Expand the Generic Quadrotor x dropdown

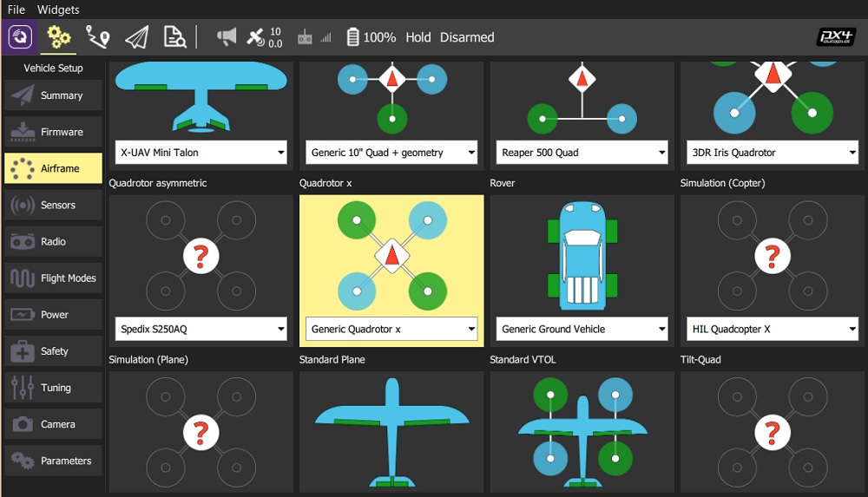click(391, 330)
